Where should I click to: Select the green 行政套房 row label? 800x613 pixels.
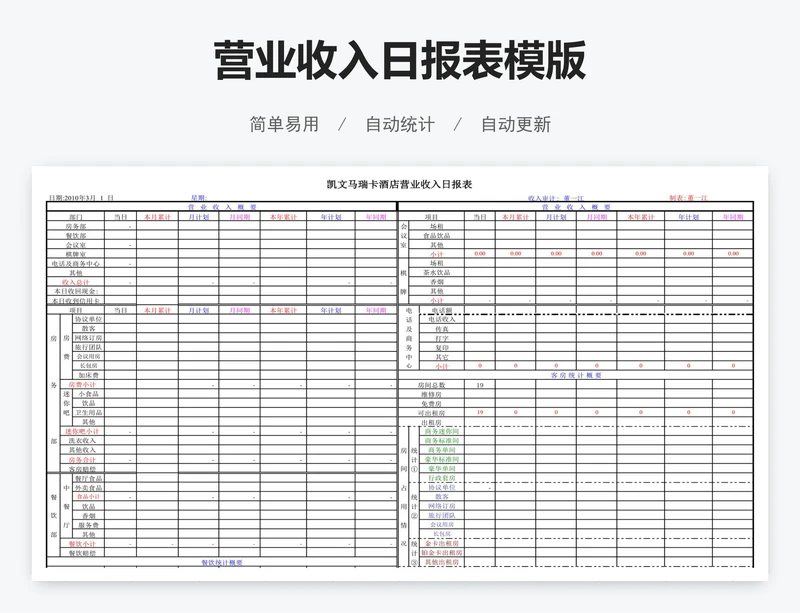(442, 478)
